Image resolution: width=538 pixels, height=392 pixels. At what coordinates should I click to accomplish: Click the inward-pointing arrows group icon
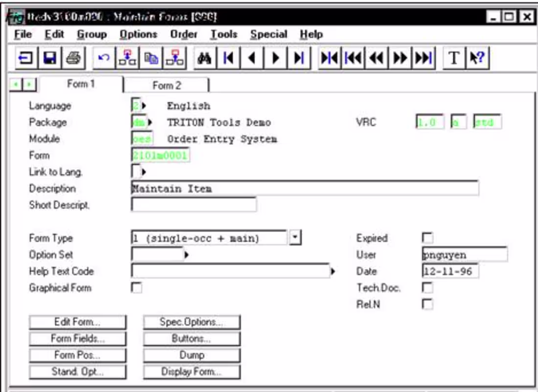[x=329, y=58]
